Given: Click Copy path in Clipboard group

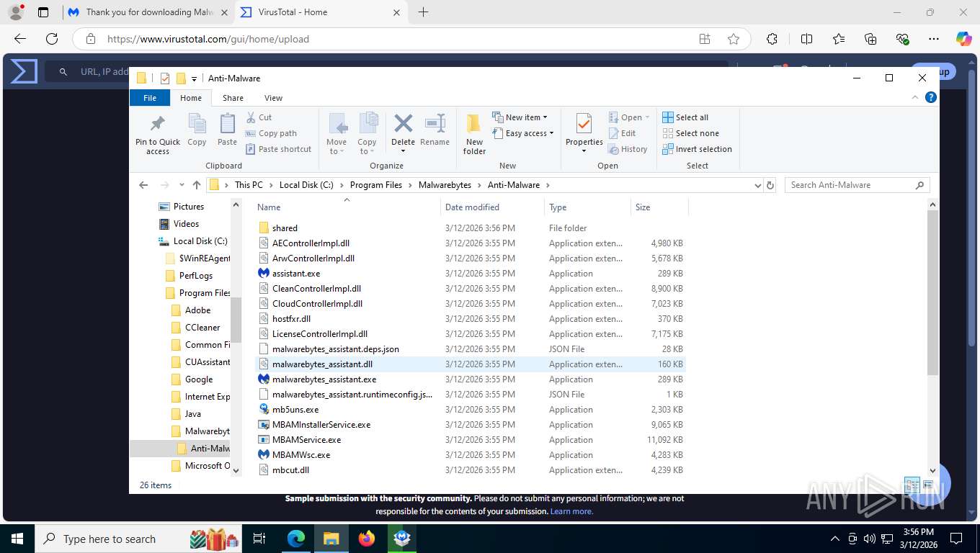Looking at the screenshot, I should [x=271, y=133].
